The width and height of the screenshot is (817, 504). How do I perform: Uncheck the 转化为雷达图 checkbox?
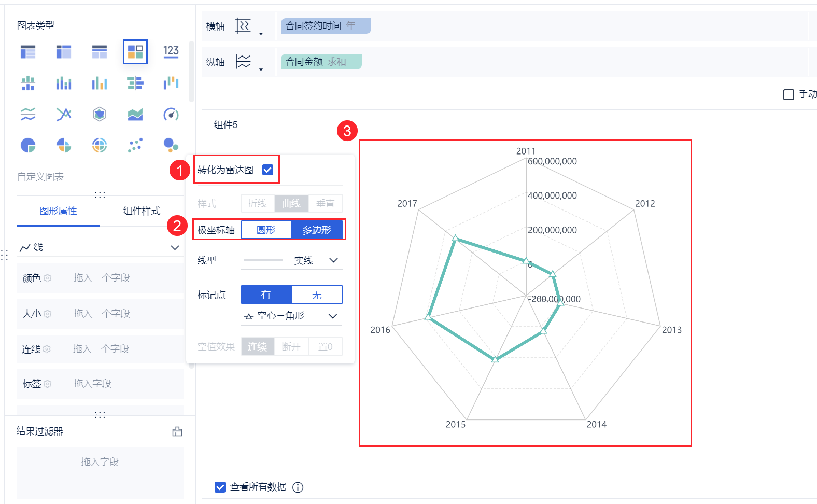pyautogui.click(x=267, y=170)
